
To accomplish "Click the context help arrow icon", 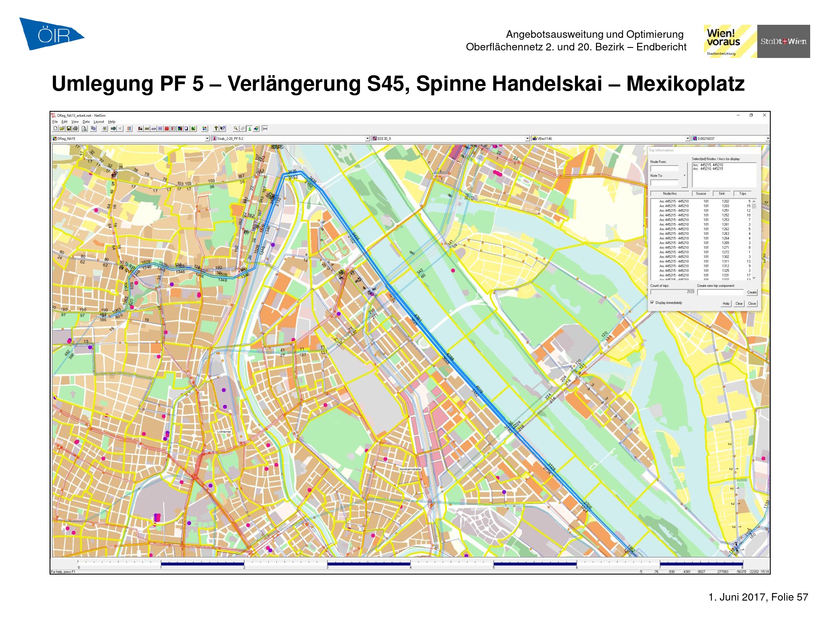I will (x=223, y=129).
